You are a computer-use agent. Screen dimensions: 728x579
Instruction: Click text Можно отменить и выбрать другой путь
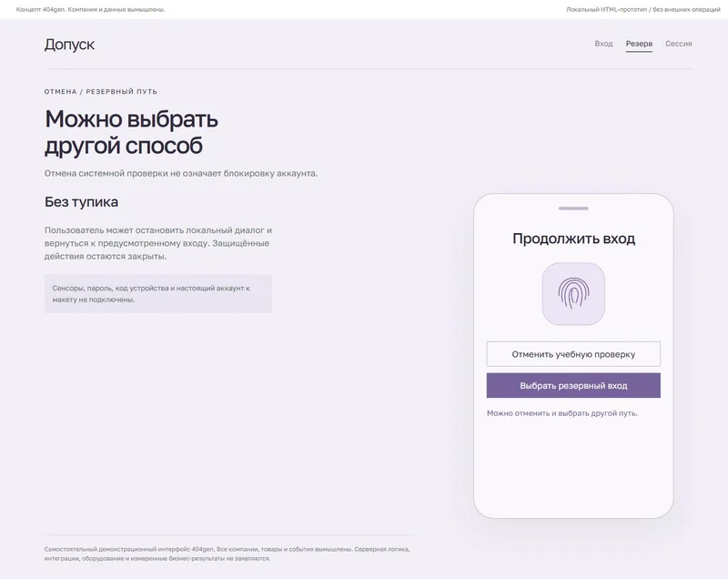(x=561, y=413)
